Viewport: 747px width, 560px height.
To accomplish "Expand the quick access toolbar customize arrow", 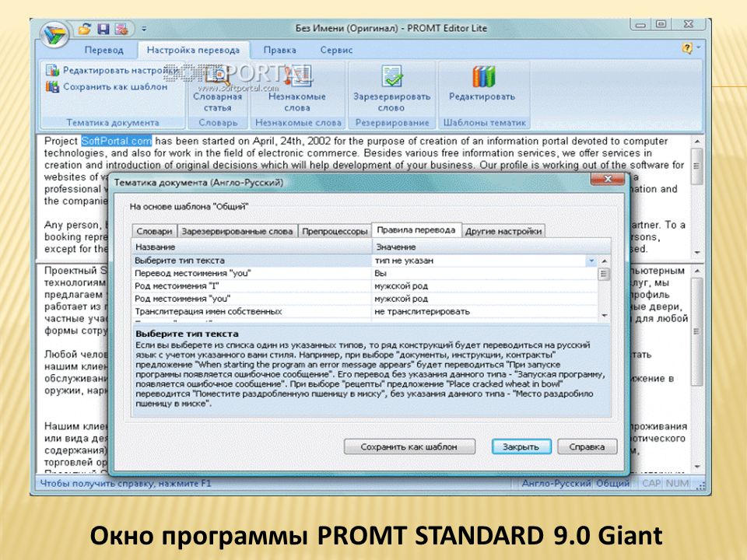I will 144,29.
